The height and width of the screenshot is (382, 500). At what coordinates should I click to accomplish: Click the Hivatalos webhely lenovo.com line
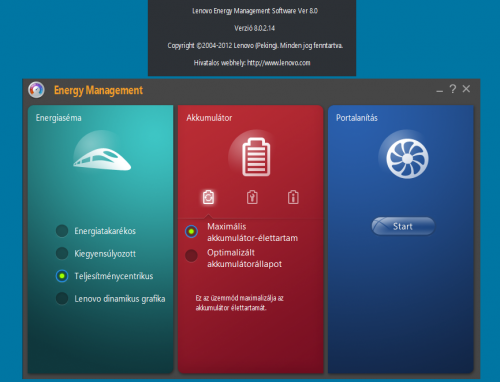(252, 63)
